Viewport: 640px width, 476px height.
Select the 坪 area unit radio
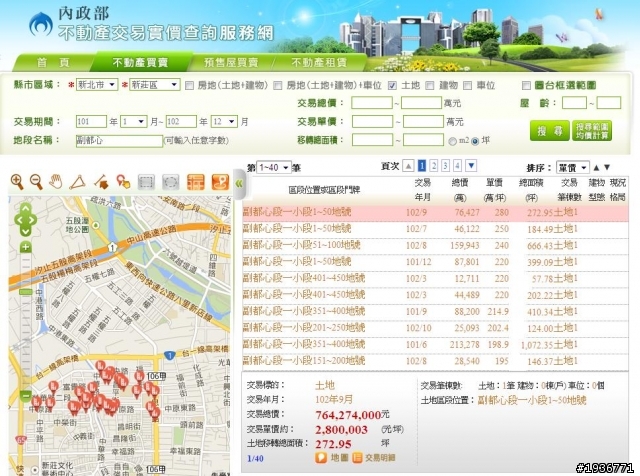[475, 141]
